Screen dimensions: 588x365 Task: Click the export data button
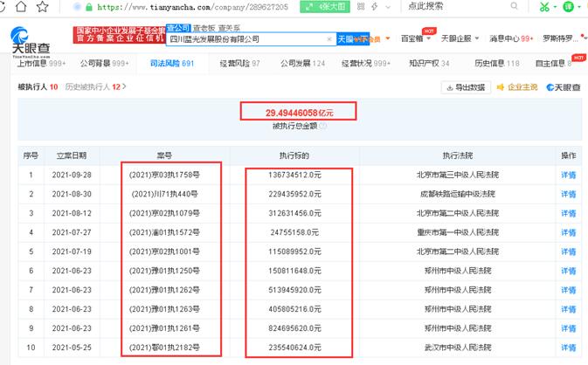click(467, 87)
